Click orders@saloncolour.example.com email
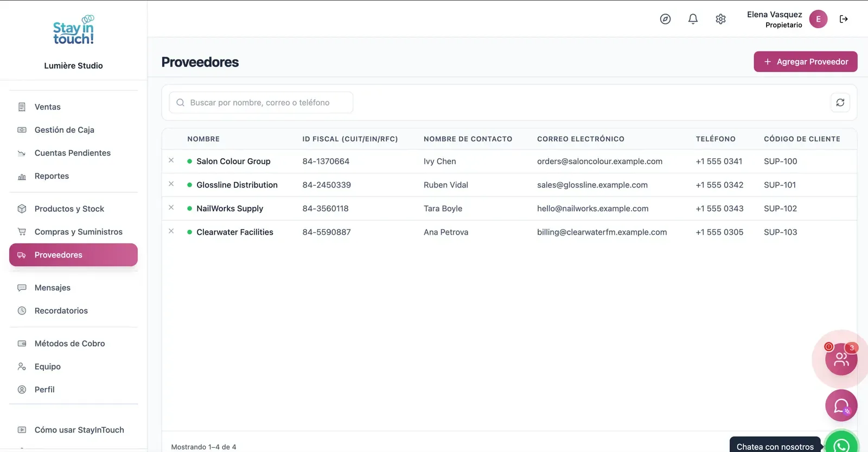Screen dimensions: 868x452 [599, 162]
